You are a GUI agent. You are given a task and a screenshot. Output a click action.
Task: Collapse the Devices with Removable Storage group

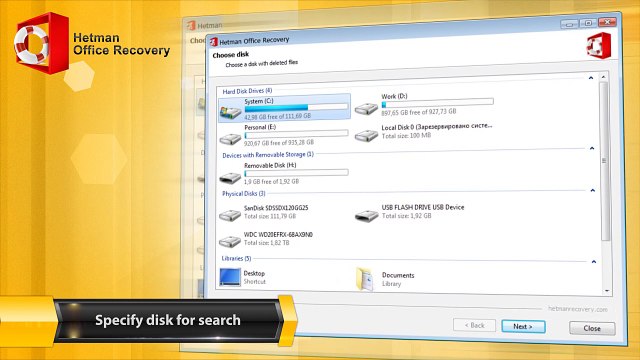pyautogui.click(x=592, y=148)
